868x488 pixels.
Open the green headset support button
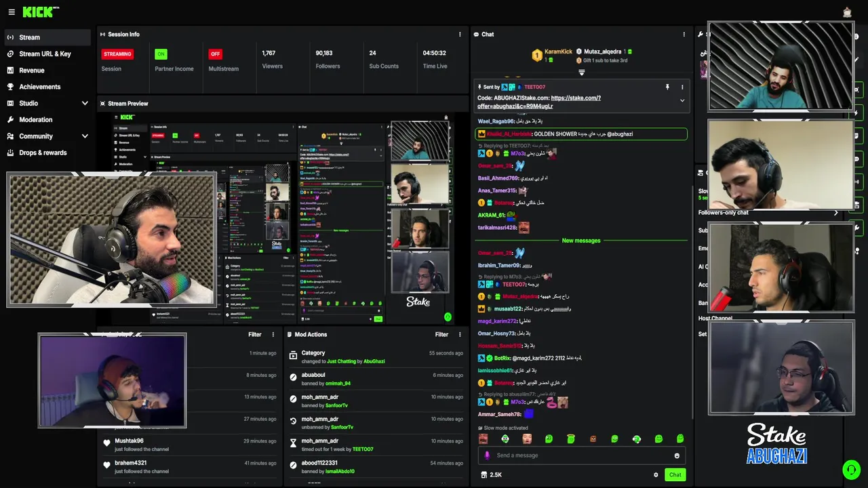click(851, 469)
